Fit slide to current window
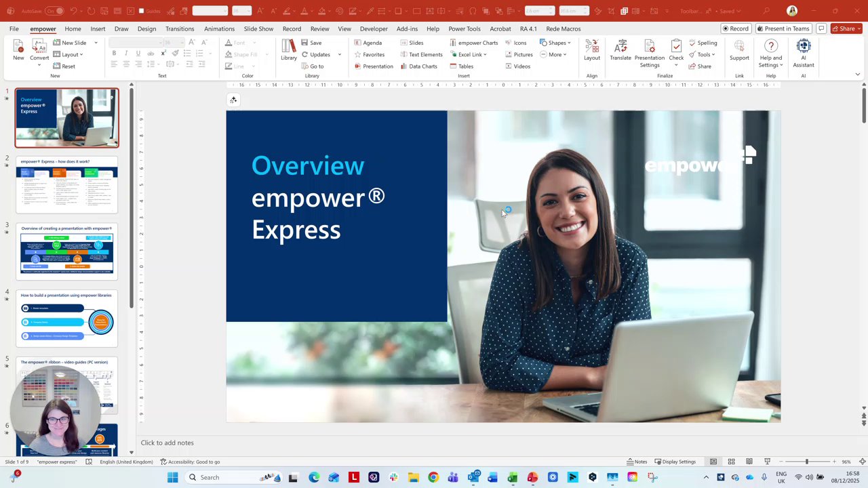Screen dimensions: 868x488 click(862, 462)
